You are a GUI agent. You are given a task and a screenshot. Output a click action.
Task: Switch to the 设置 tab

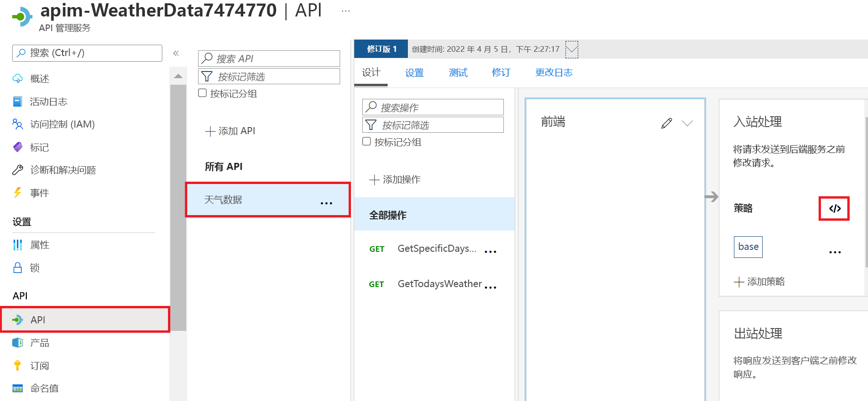(414, 72)
